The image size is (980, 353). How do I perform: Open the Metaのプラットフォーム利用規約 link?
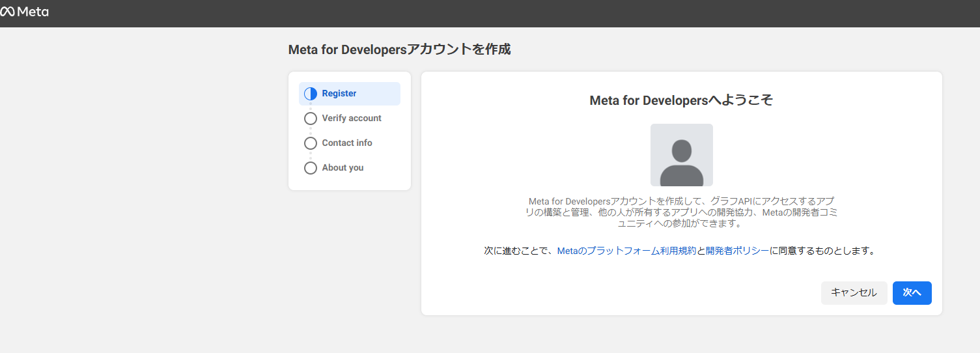[x=626, y=251]
